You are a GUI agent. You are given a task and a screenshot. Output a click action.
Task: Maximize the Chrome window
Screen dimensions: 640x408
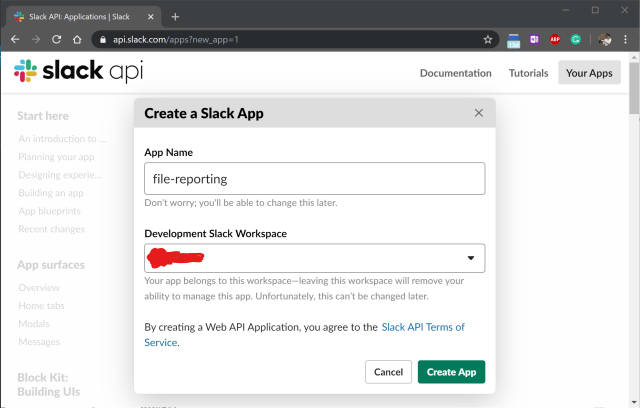596,10
